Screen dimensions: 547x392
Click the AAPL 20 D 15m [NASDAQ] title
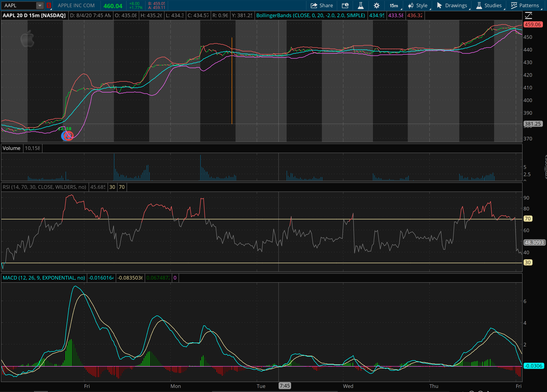click(x=34, y=15)
